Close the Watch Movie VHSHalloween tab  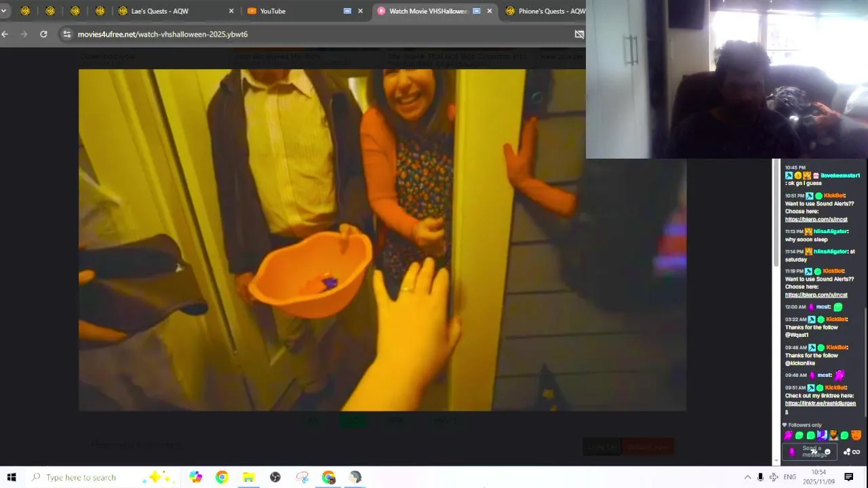click(x=489, y=11)
